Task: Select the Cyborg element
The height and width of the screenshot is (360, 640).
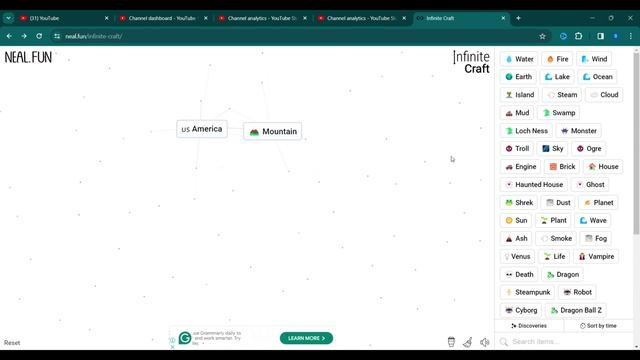Action: tap(521, 310)
